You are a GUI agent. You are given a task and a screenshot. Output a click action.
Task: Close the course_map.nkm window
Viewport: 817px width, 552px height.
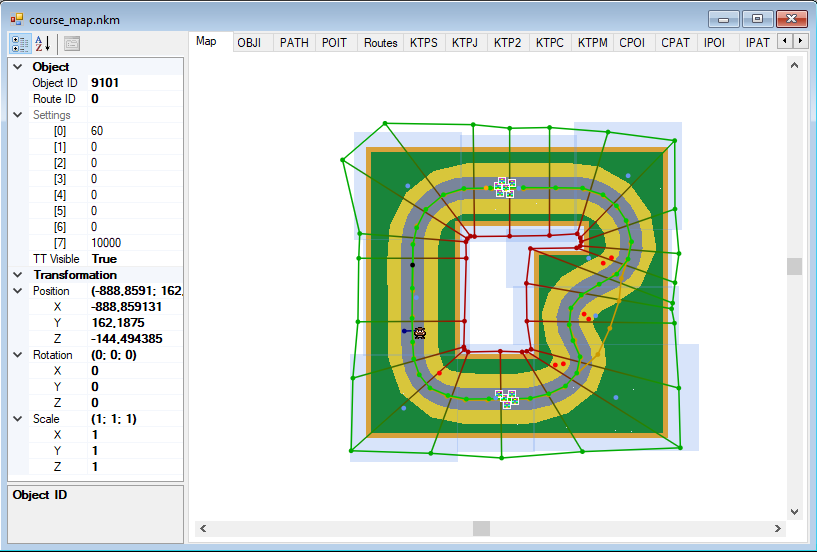pos(792,19)
